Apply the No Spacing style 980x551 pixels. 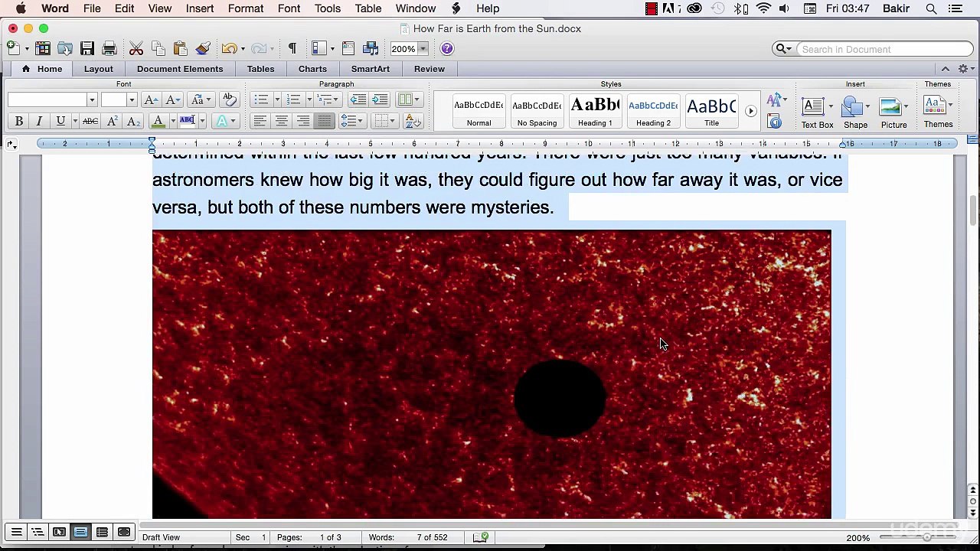coord(537,112)
